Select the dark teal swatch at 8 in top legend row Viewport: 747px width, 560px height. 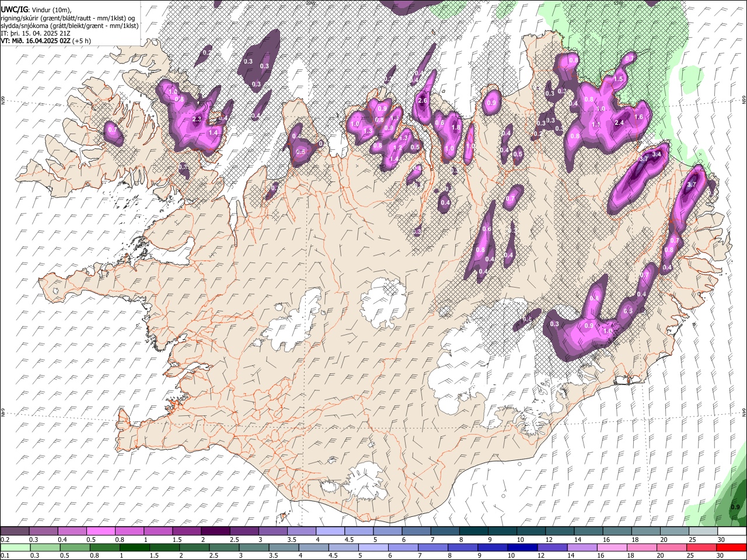(473, 531)
